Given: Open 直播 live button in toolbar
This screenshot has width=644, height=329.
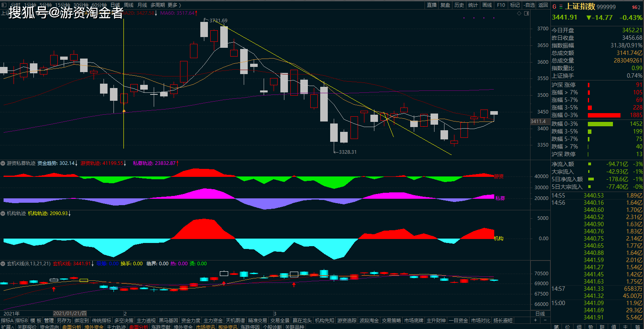Looking at the screenshot, I should coord(432,5).
